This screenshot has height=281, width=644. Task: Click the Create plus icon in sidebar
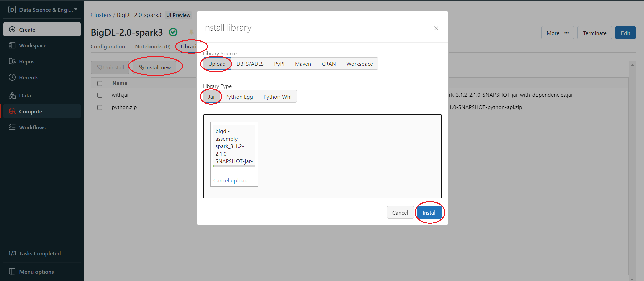tap(12, 30)
